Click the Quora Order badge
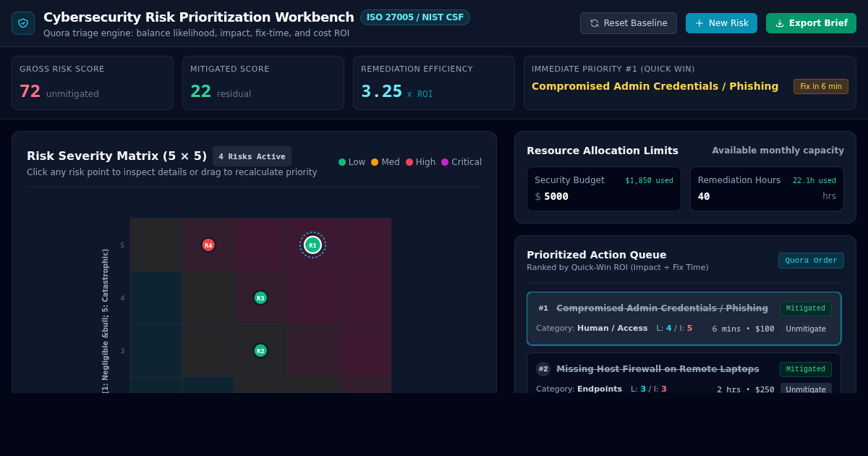The height and width of the screenshot is (456, 868). [x=811, y=261]
